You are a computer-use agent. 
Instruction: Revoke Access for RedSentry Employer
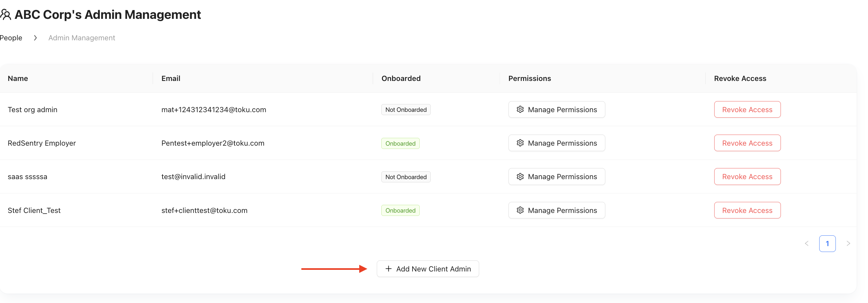tap(747, 143)
